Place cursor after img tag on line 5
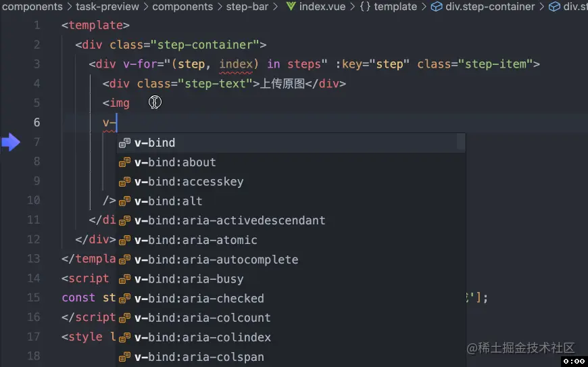This screenshot has width=588, height=367. pos(130,103)
